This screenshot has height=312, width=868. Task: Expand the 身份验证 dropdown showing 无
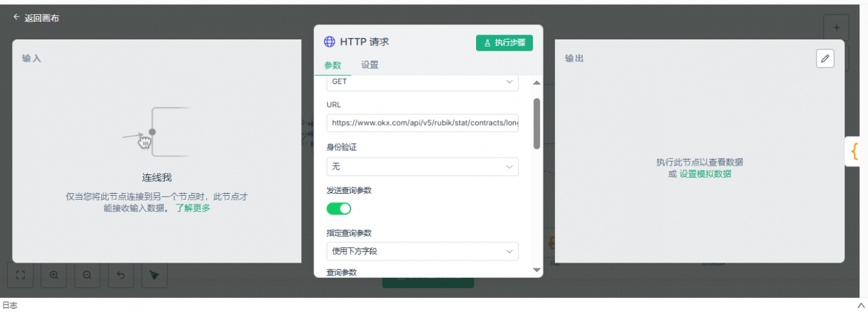tap(422, 166)
